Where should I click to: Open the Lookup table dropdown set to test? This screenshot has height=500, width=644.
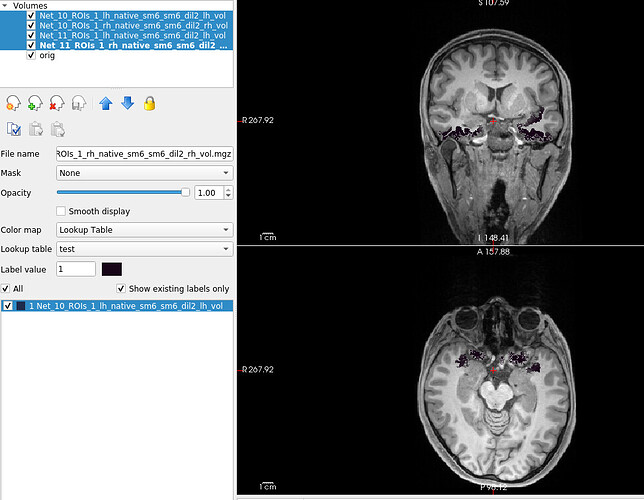[x=145, y=249]
